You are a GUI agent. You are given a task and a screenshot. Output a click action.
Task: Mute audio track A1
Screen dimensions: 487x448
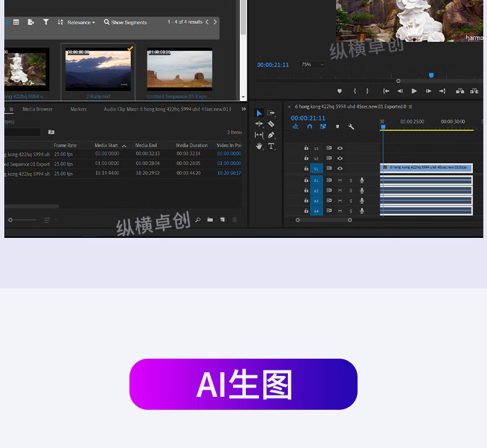[x=340, y=181]
